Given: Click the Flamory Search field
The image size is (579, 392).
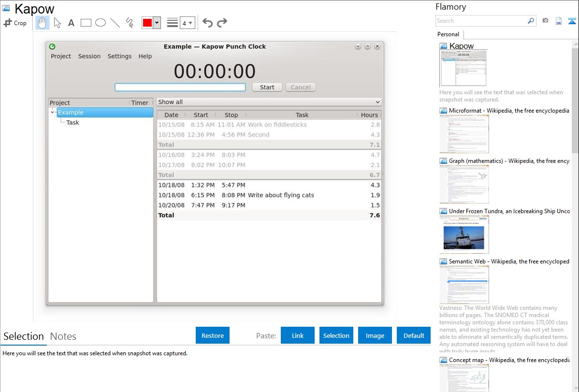Looking at the screenshot, I should [x=481, y=21].
